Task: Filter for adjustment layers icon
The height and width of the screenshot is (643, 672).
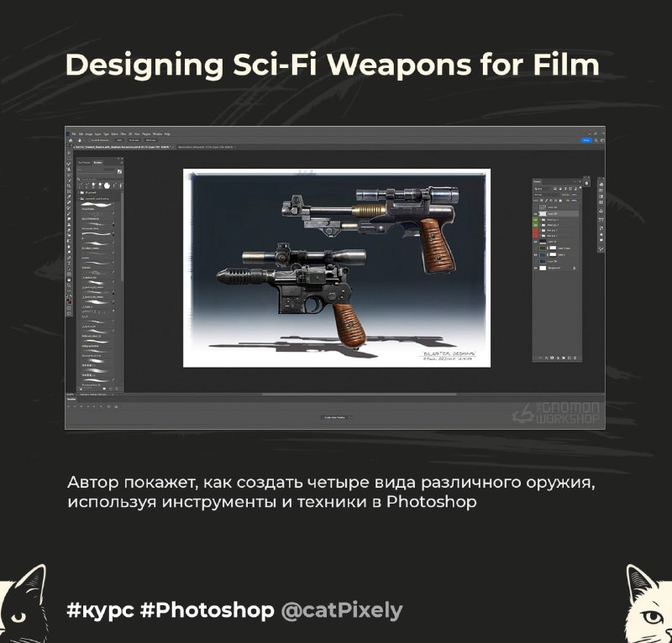Action: 560,189
